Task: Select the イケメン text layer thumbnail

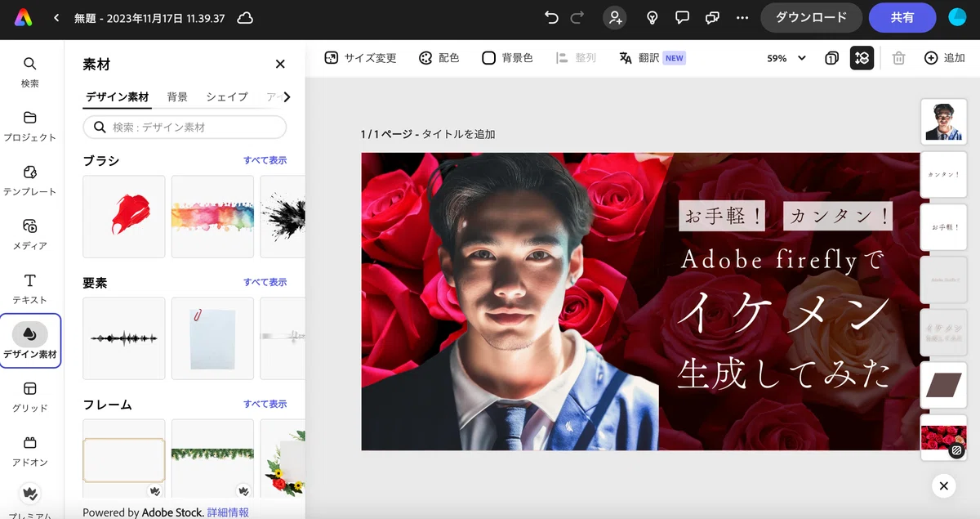Action: pyautogui.click(x=944, y=332)
